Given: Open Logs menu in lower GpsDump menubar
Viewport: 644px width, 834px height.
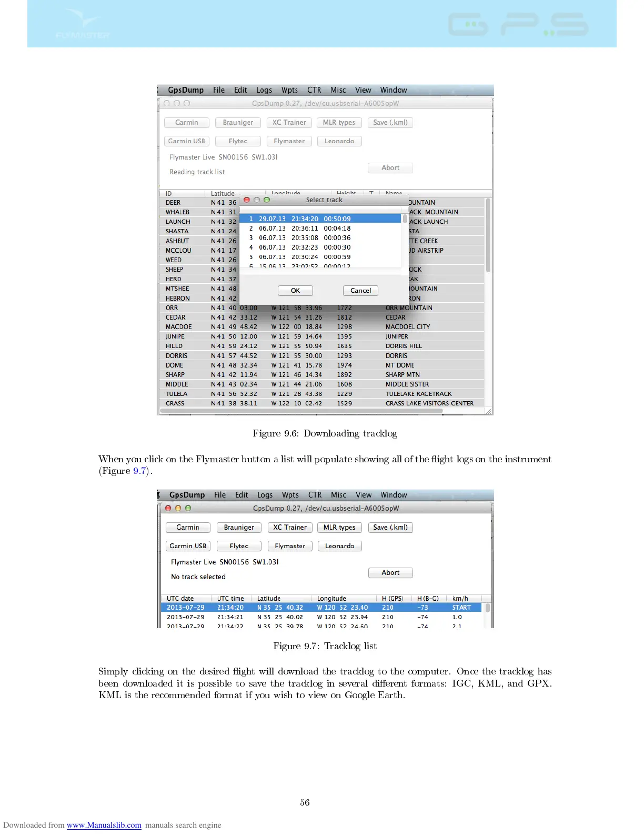Looking at the screenshot, I should tap(265, 495).
